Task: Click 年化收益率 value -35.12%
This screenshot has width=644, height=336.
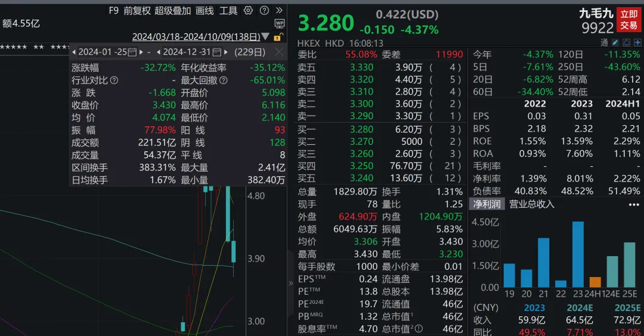Action: (x=267, y=68)
